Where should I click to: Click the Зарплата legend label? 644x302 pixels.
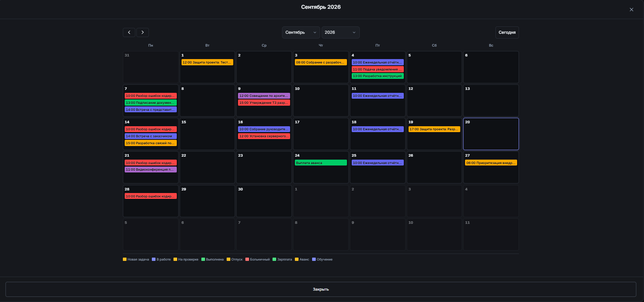[x=285, y=259]
